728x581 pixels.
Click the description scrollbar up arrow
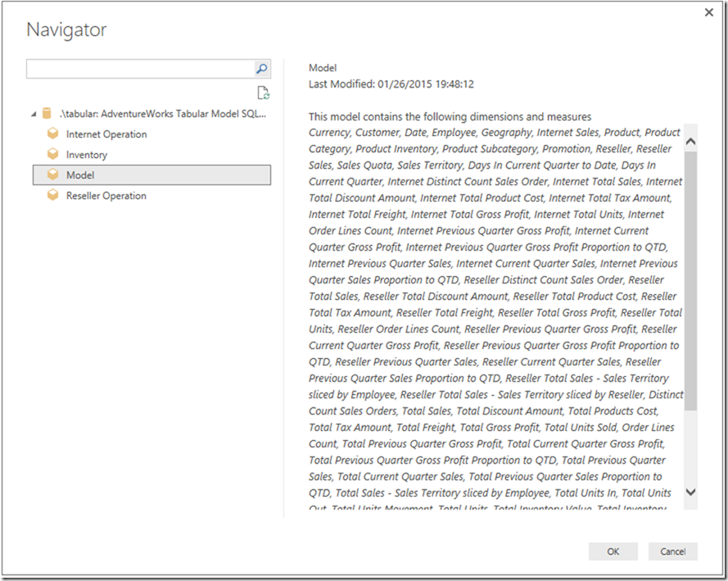(x=690, y=141)
